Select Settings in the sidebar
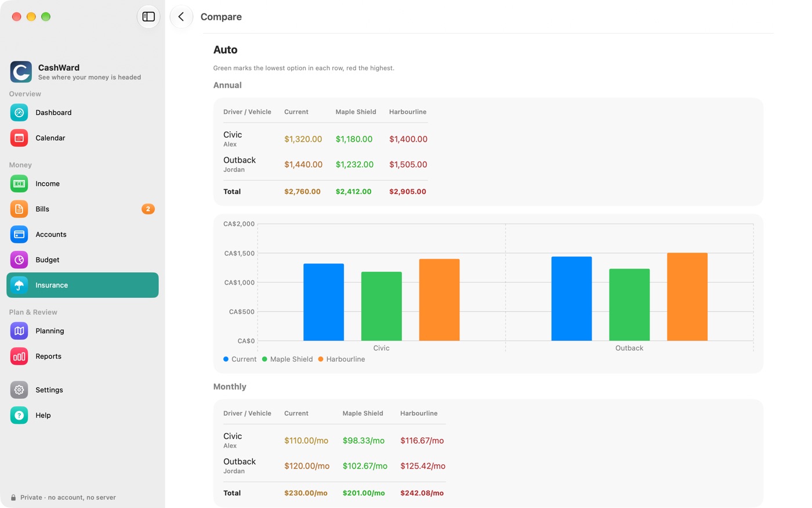Image resolution: width=812 pixels, height=508 pixels. [x=82, y=390]
